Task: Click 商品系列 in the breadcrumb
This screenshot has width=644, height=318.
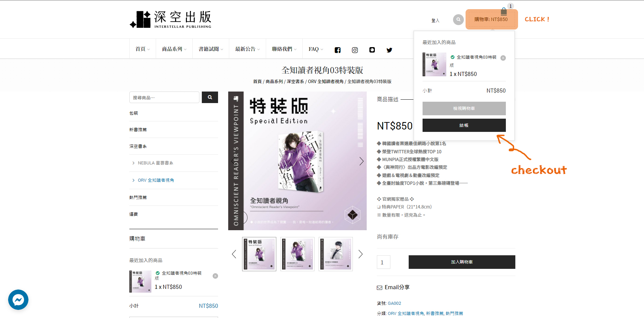Action: pos(274,82)
